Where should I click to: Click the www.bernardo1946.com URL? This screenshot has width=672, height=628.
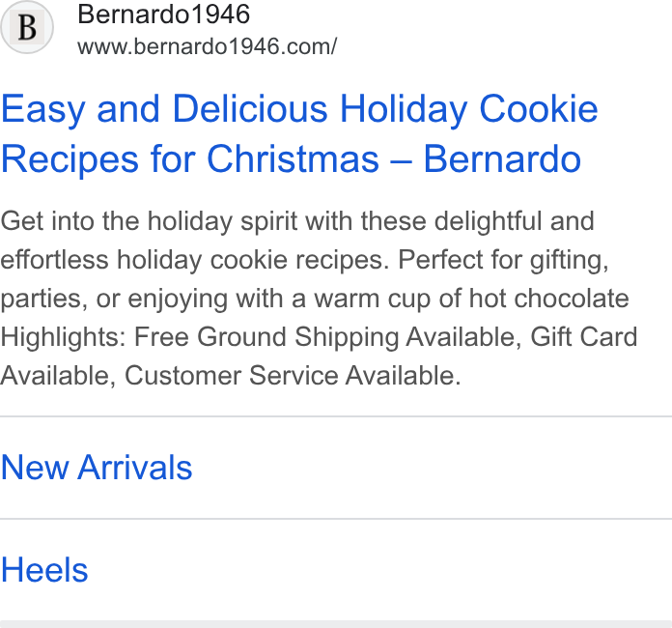208,46
